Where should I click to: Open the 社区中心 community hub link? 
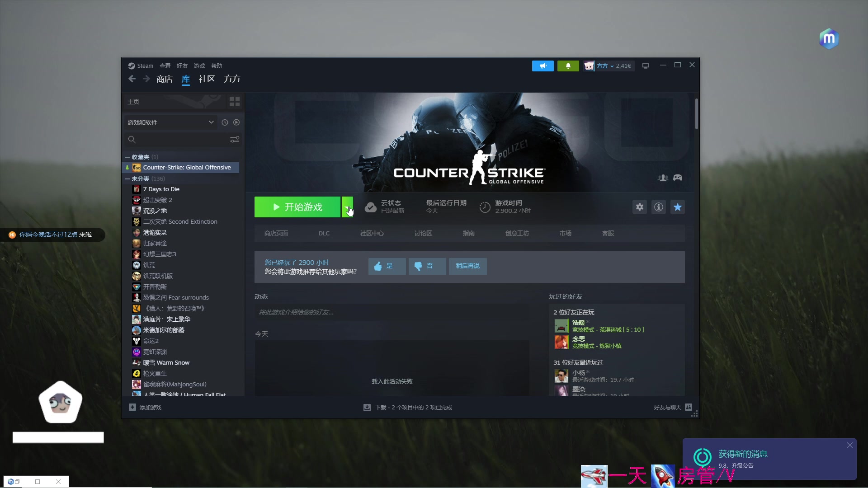[x=372, y=233]
